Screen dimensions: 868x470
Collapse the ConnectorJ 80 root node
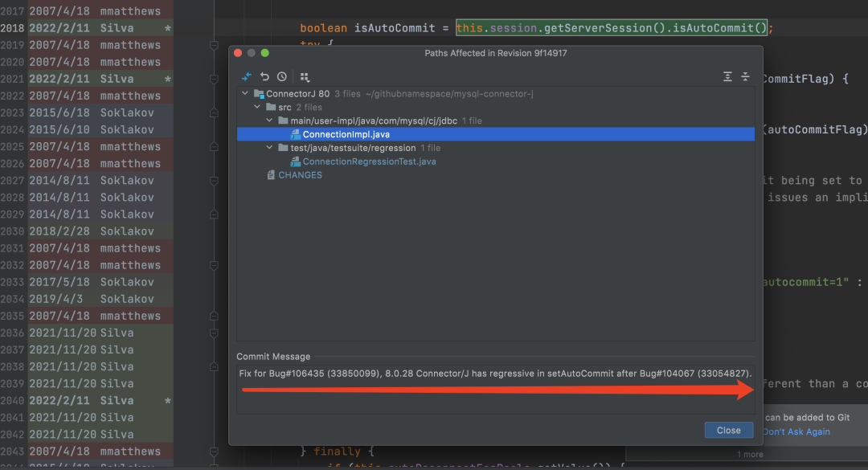click(246, 94)
